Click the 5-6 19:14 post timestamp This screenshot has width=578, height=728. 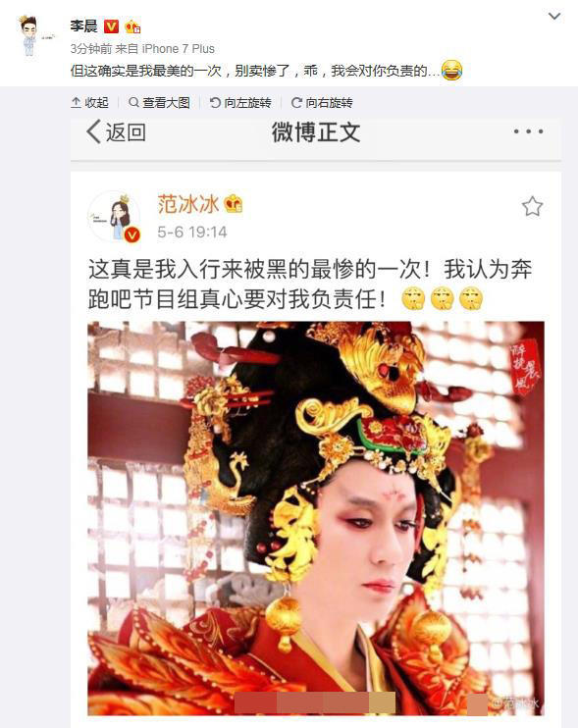coord(192,232)
